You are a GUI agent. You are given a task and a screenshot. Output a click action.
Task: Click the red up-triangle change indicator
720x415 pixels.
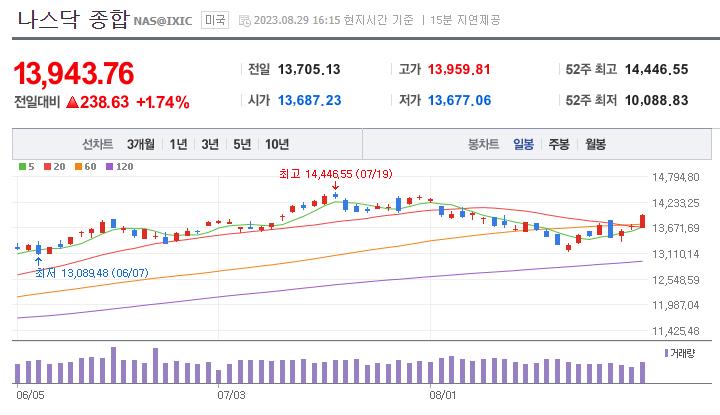pyautogui.click(x=72, y=101)
